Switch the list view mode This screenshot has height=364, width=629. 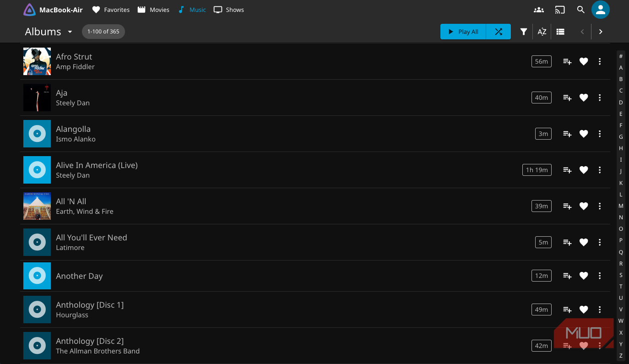[560, 32]
